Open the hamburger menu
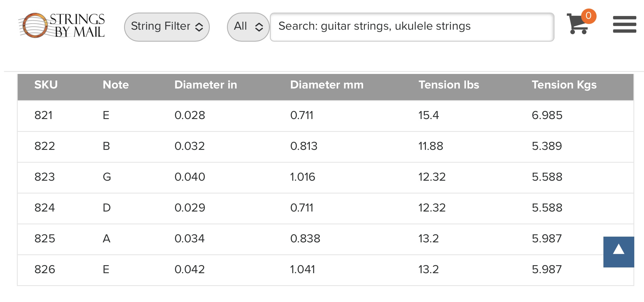Image resolution: width=644 pixels, height=302 pixels. (625, 24)
